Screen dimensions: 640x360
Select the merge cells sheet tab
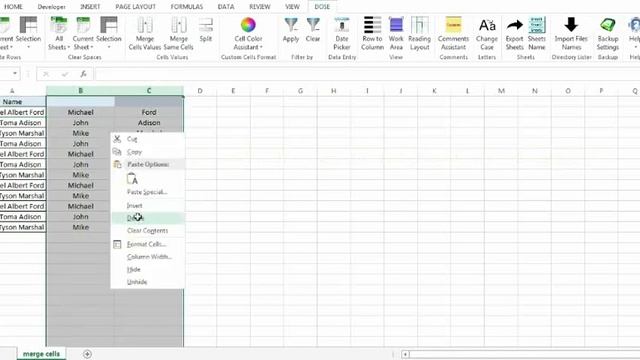pyautogui.click(x=41, y=354)
